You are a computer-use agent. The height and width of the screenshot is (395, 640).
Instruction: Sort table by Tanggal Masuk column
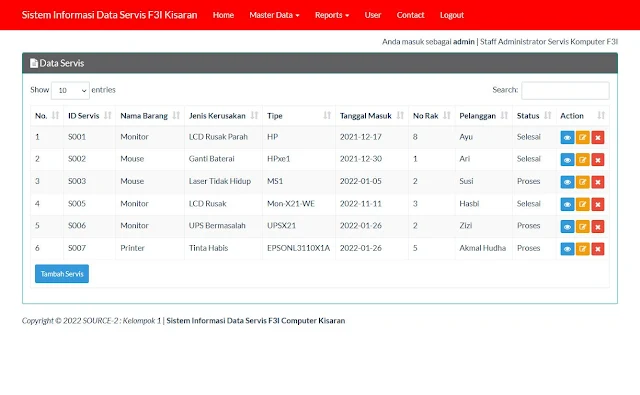click(372, 116)
